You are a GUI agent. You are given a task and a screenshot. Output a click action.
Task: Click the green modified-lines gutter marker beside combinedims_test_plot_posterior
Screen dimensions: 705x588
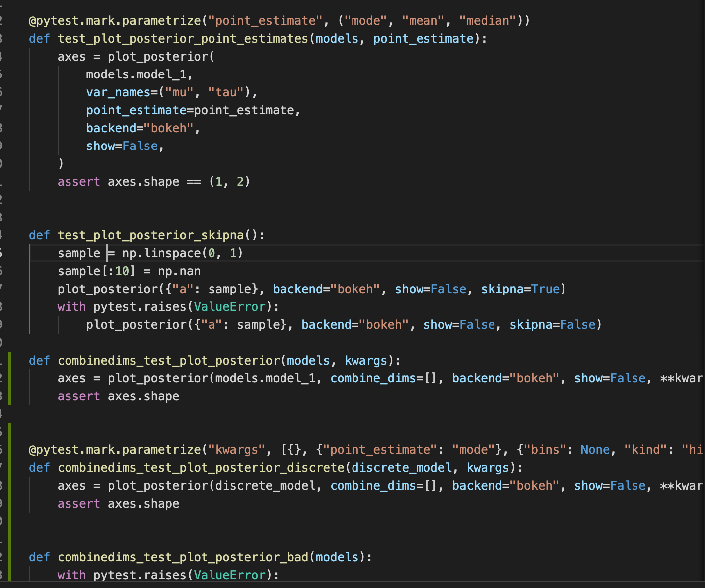coord(9,377)
